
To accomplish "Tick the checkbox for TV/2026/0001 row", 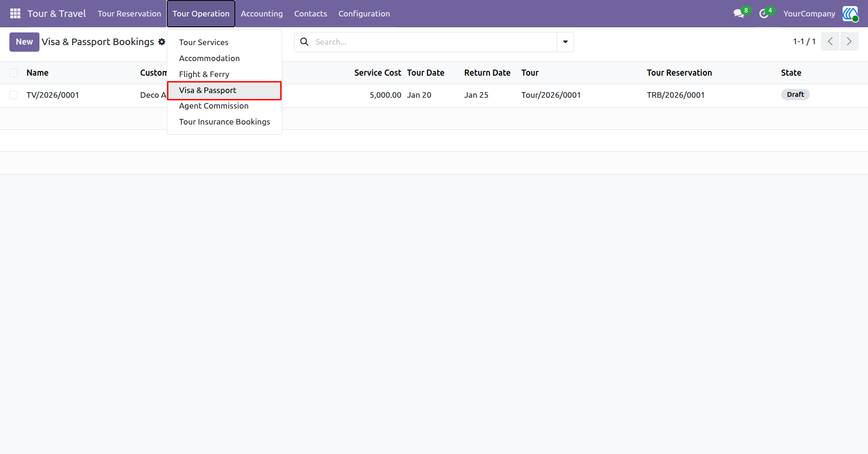I will pos(14,95).
